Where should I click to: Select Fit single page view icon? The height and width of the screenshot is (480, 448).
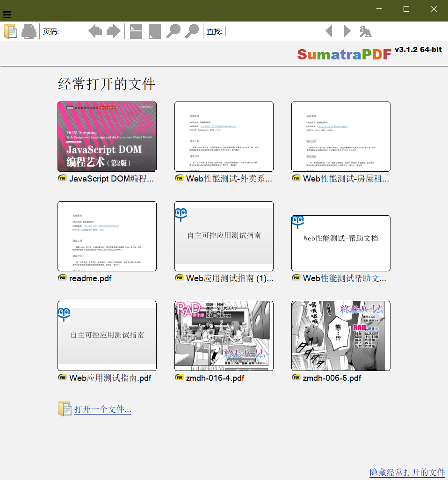tap(154, 31)
